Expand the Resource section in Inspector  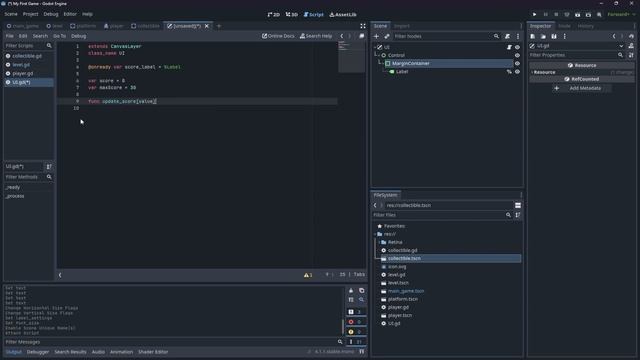pyautogui.click(x=544, y=72)
